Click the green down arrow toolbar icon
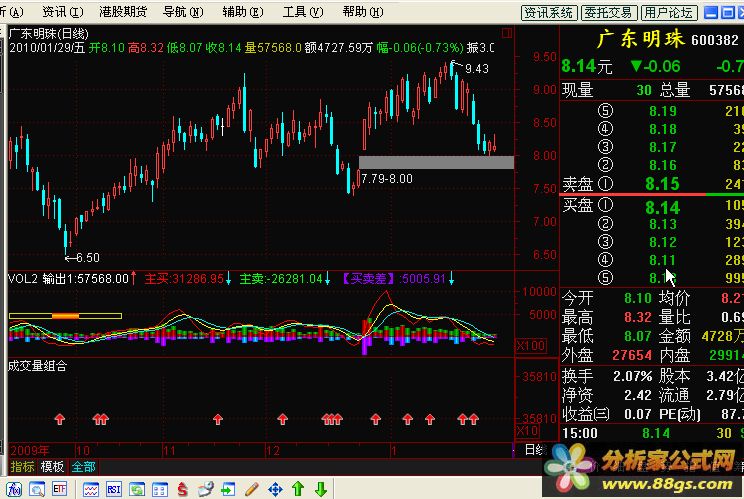 click(321, 489)
